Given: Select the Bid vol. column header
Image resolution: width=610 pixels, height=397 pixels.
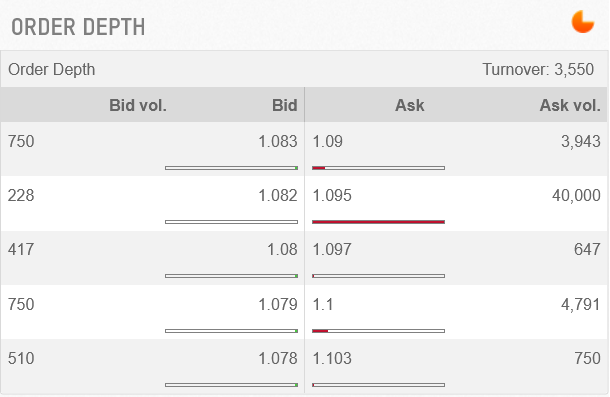Looking at the screenshot, I should (x=138, y=105).
